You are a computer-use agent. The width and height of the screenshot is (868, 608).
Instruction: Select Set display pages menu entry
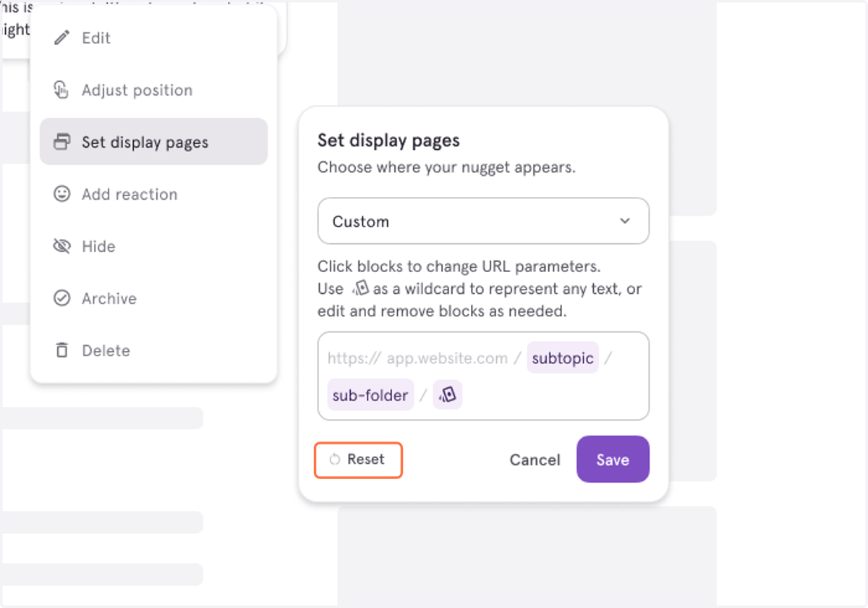click(153, 142)
